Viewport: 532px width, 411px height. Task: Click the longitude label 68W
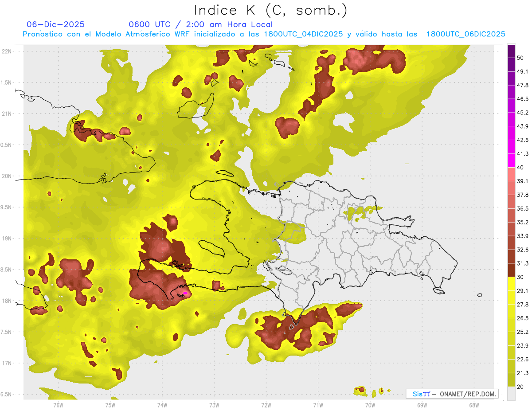[473, 405]
